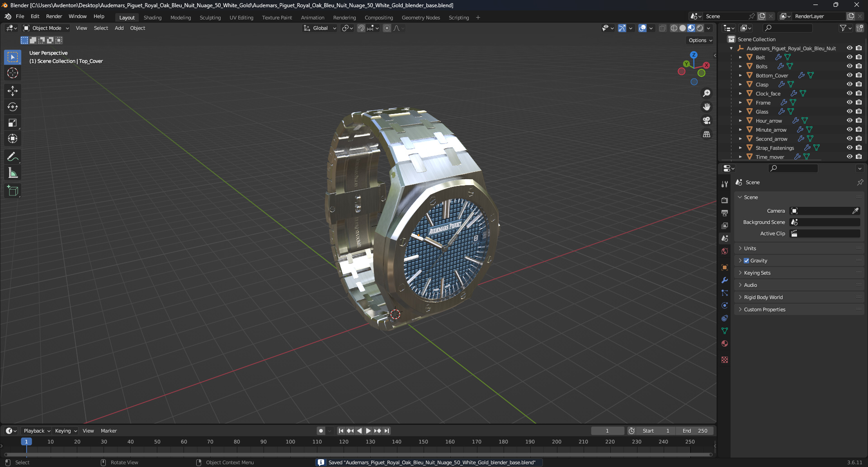The height and width of the screenshot is (467, 868).
Task: Hide the Belt object in viewport
Action: click(849, 57)
